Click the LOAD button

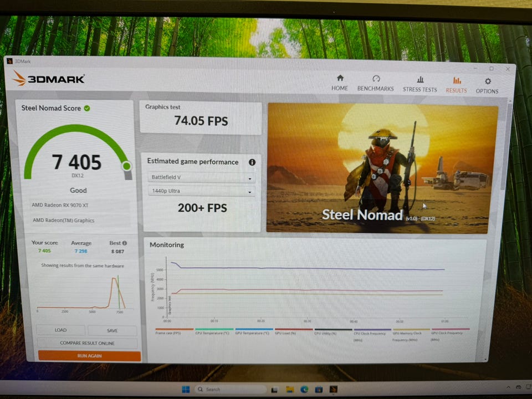pos(60,330)
